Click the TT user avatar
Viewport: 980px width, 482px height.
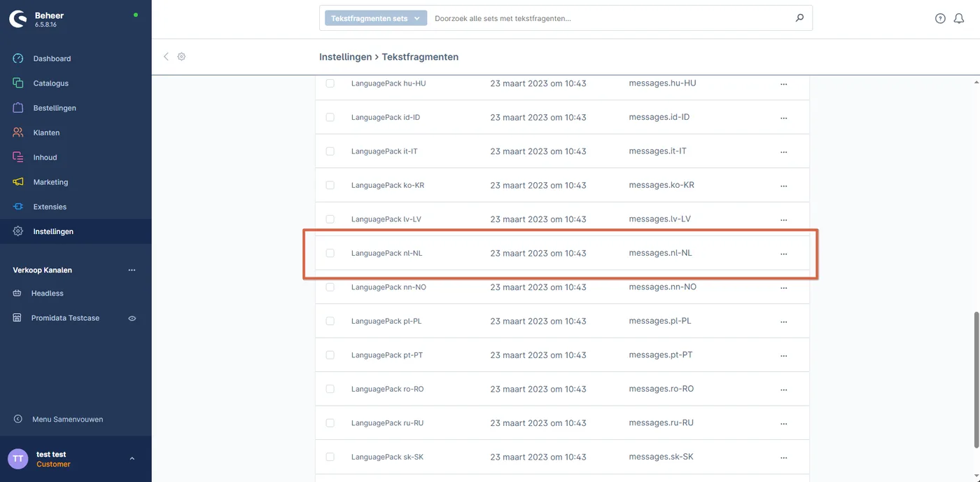click(x=18, y=459)
